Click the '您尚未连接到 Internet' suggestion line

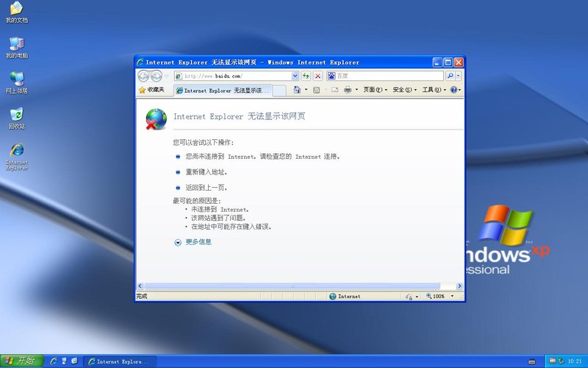click(x=263, y=157)
